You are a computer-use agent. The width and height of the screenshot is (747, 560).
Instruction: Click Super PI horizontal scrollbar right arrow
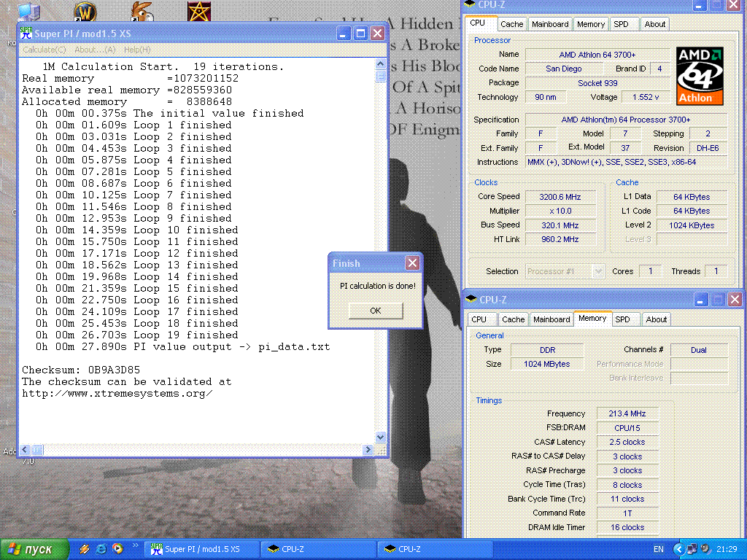click(x=368, y=449)
